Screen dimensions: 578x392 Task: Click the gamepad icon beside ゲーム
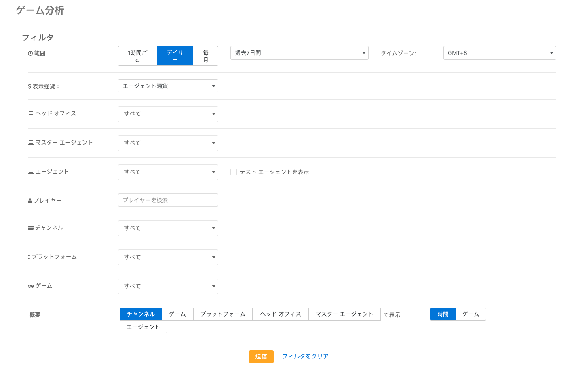[x=31, y=286]
